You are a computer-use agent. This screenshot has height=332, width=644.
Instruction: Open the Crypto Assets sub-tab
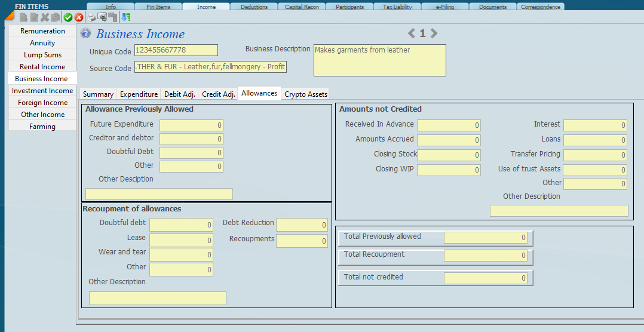point(305,94)
